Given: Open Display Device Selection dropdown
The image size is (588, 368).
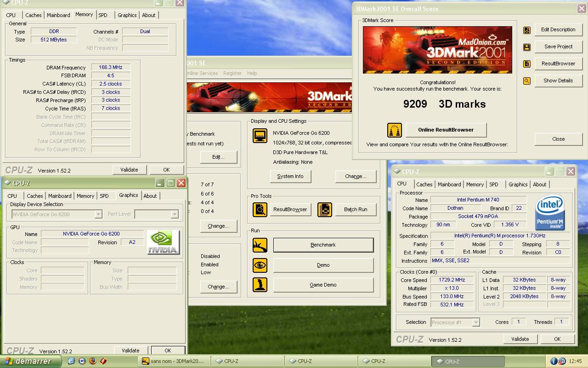Looking at the screenshot, I should point(98,214).
